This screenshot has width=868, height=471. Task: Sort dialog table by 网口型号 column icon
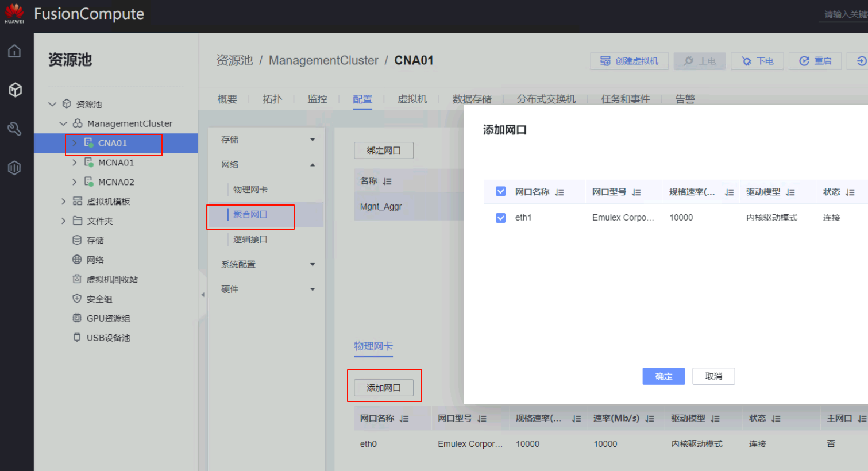[x=636, y=192]
